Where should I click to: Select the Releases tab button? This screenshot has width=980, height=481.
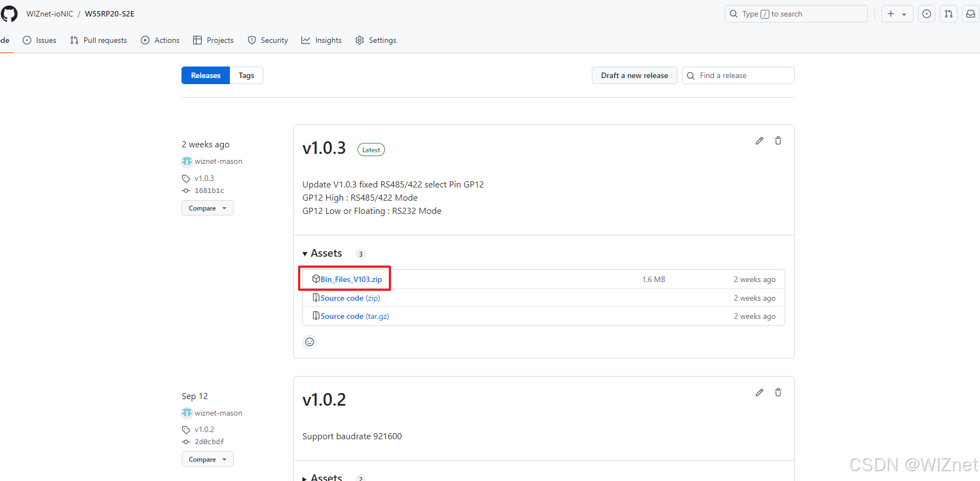coord(206,75)
